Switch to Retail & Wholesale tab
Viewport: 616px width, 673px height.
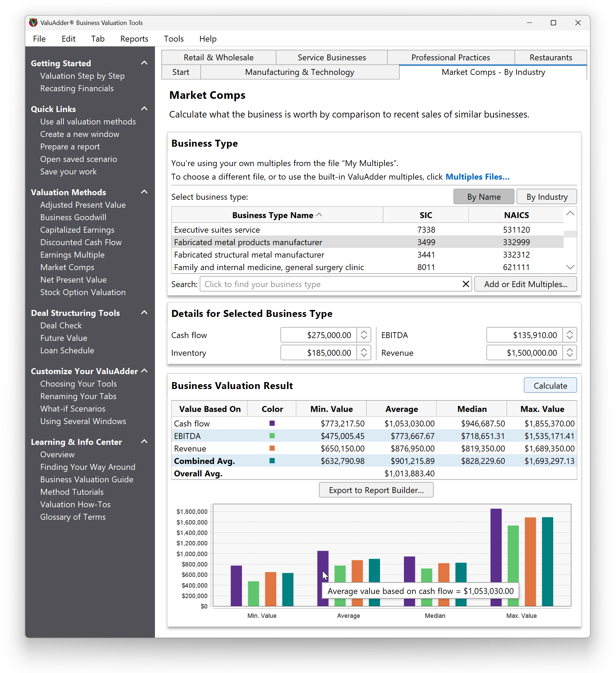[219, 58]
